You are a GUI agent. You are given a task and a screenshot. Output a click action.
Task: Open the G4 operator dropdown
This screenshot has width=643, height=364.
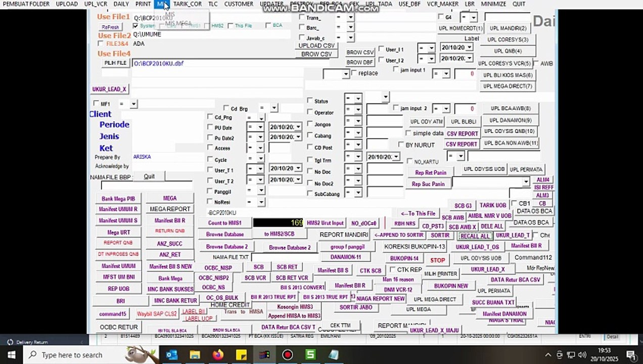[473, 18]
